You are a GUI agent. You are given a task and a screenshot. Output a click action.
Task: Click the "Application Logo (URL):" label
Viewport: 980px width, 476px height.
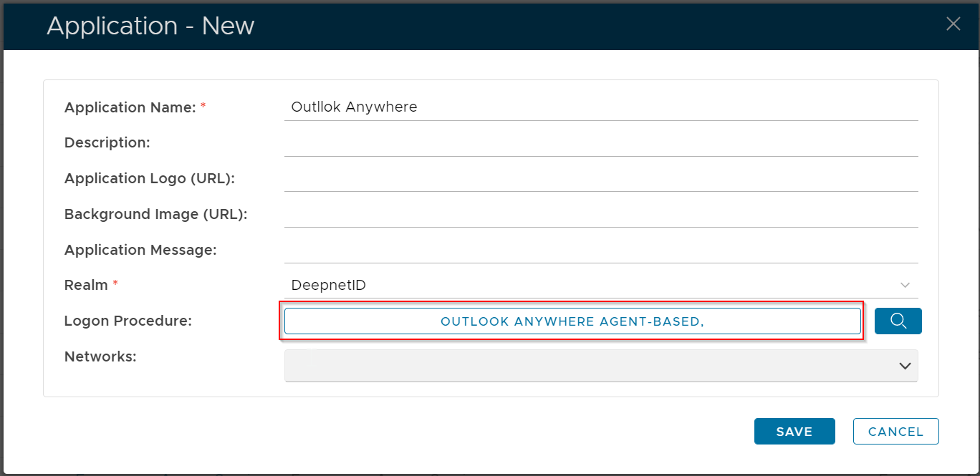tap(150, 178)
